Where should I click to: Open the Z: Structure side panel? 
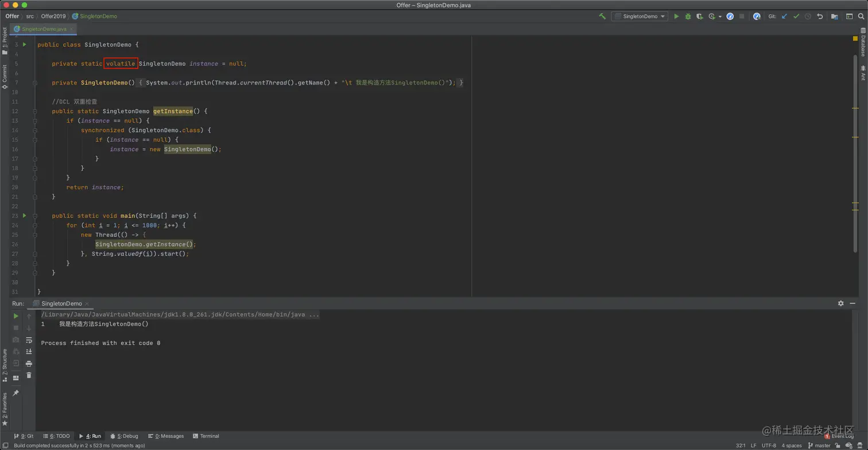5,365
